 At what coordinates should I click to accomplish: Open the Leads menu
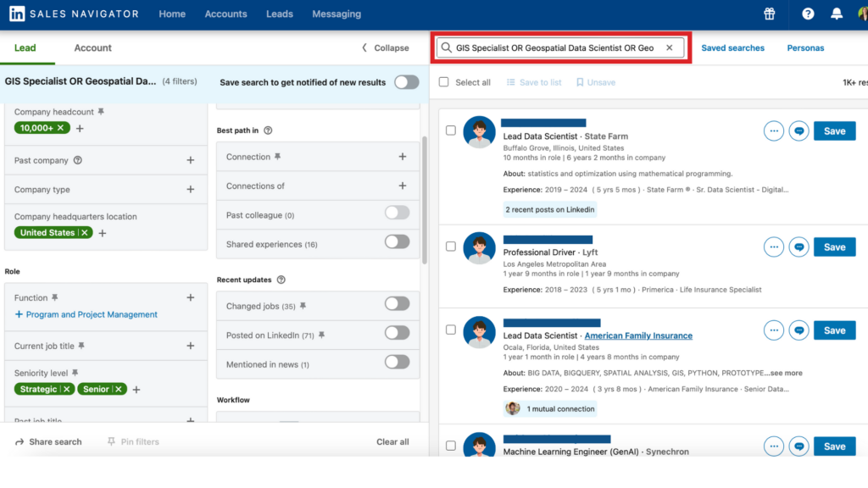pos(280,14)
